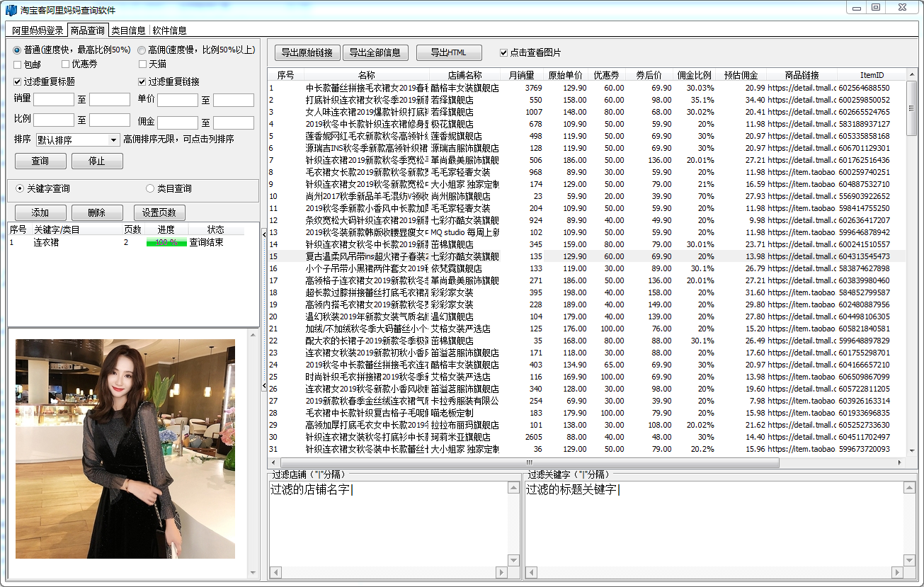The height and width of the screenshot is (587, 924).
Task: Open the 类目信息 tab
Action: (129, 30)
